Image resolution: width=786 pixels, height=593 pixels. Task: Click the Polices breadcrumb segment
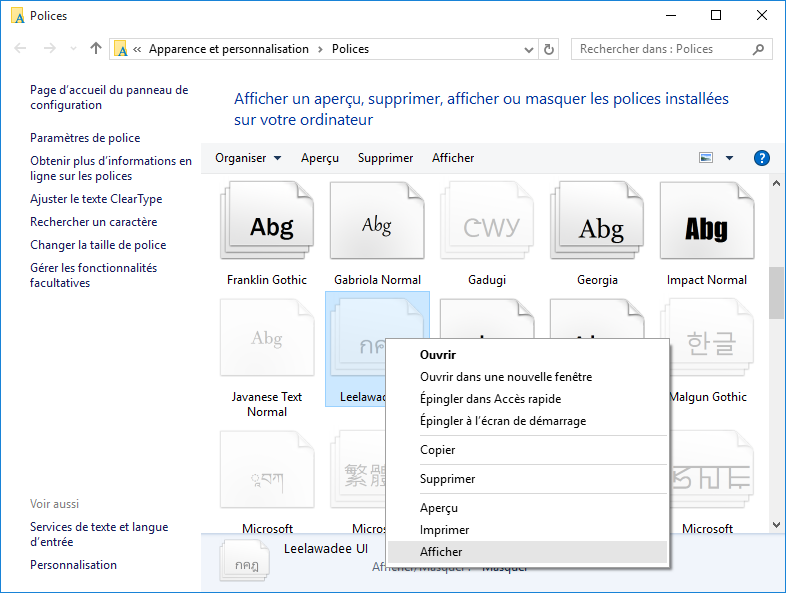click(x=350, y=49)
